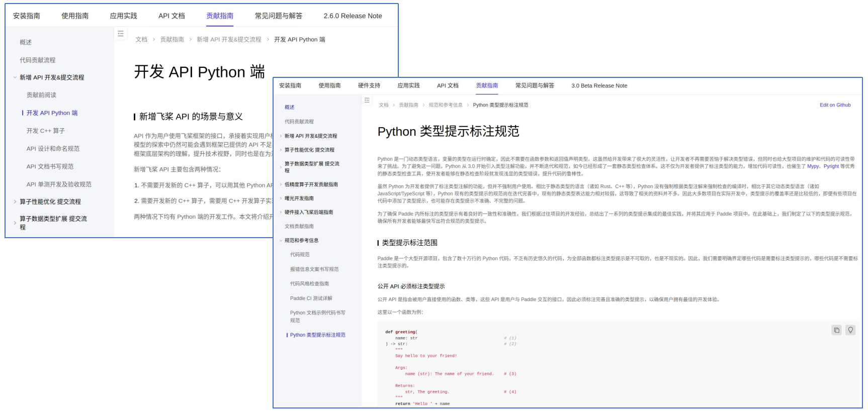Open the 硬件支持 tab
Viewport: 868px width, 412px height.
[369, 85]
